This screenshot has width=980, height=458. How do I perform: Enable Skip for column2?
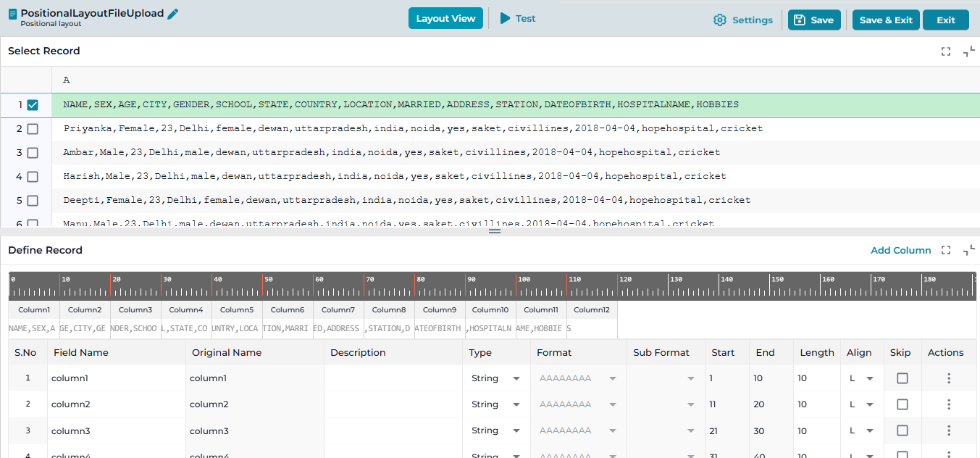coord(902,404)
